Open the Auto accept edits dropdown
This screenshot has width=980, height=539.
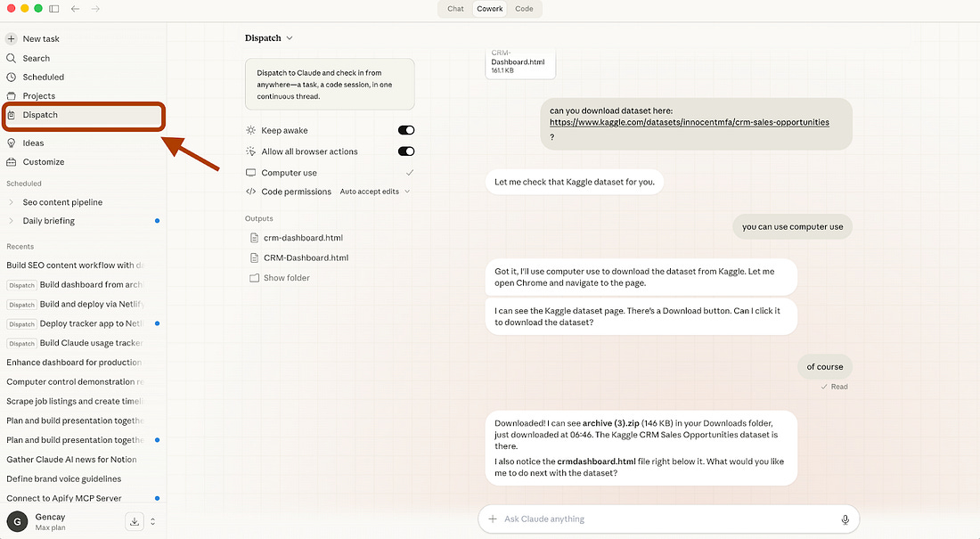(374, 191)
